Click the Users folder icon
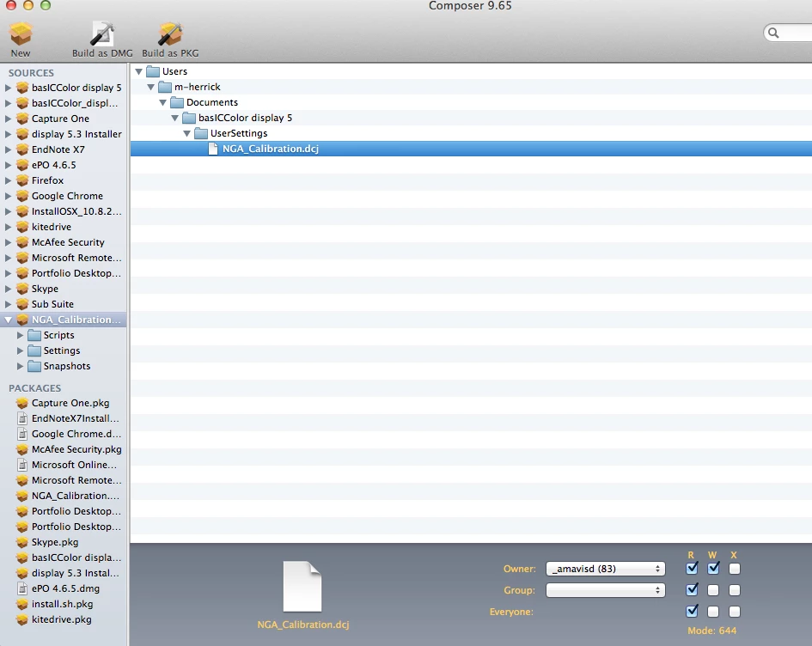Screen dimensions: 812x646 pyautogui.click(x=153, y=71)
